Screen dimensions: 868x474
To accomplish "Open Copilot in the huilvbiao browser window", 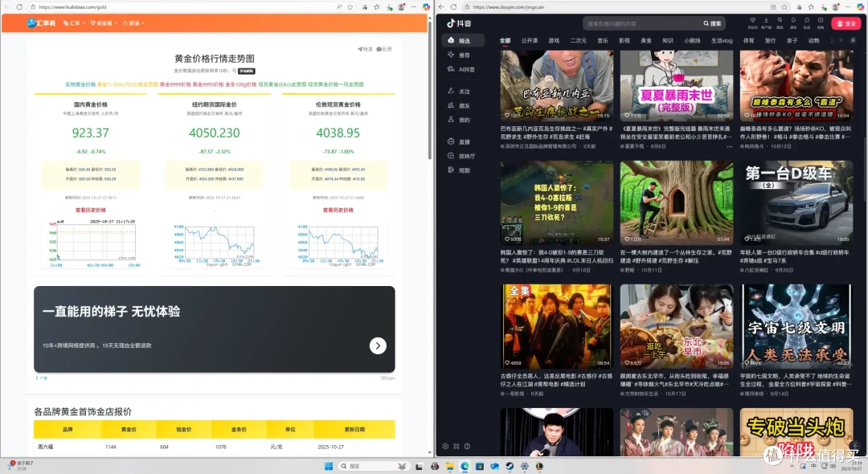I will click(426, 7).
